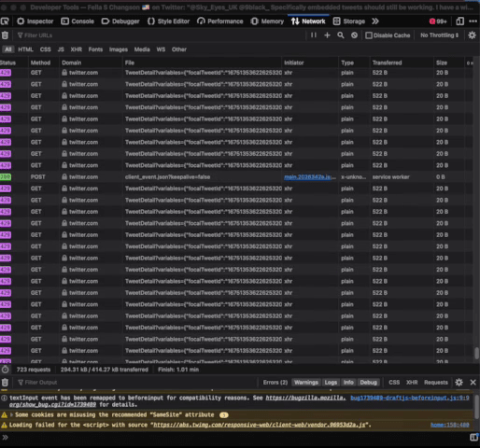
Task: Open network settings gear
Action: click(x=472, y=35)
